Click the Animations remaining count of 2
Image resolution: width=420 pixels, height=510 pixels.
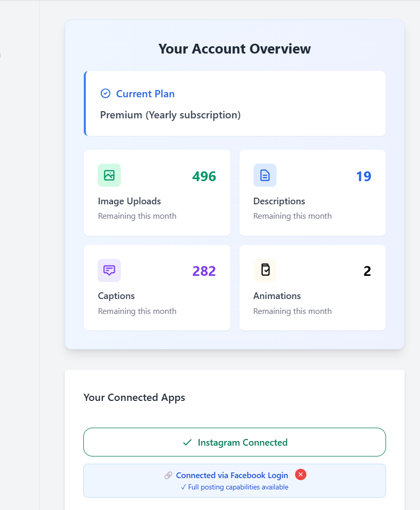[367, 271]
